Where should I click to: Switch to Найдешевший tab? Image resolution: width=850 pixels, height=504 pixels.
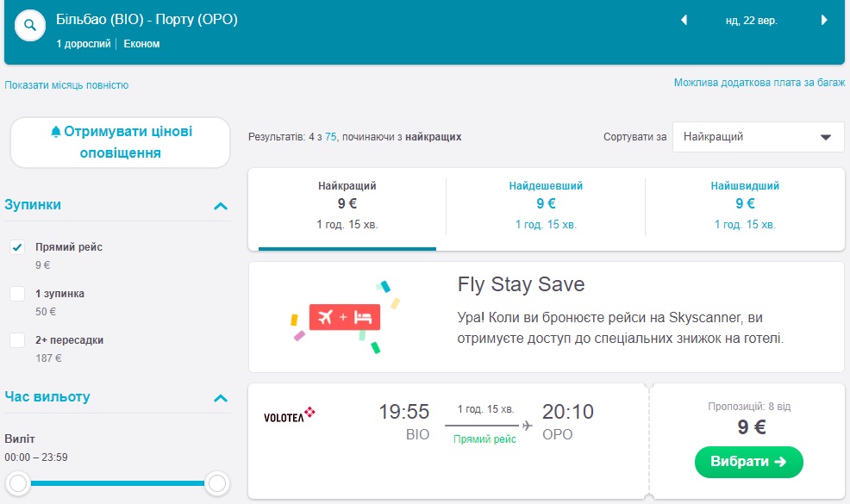click(x=545, y=204)
